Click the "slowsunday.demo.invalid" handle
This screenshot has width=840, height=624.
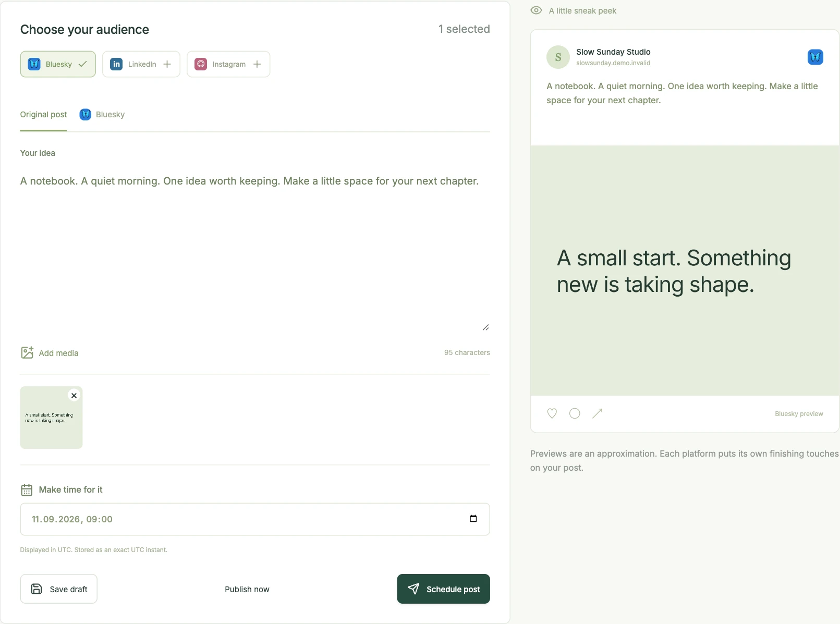[x=613, y=63]
